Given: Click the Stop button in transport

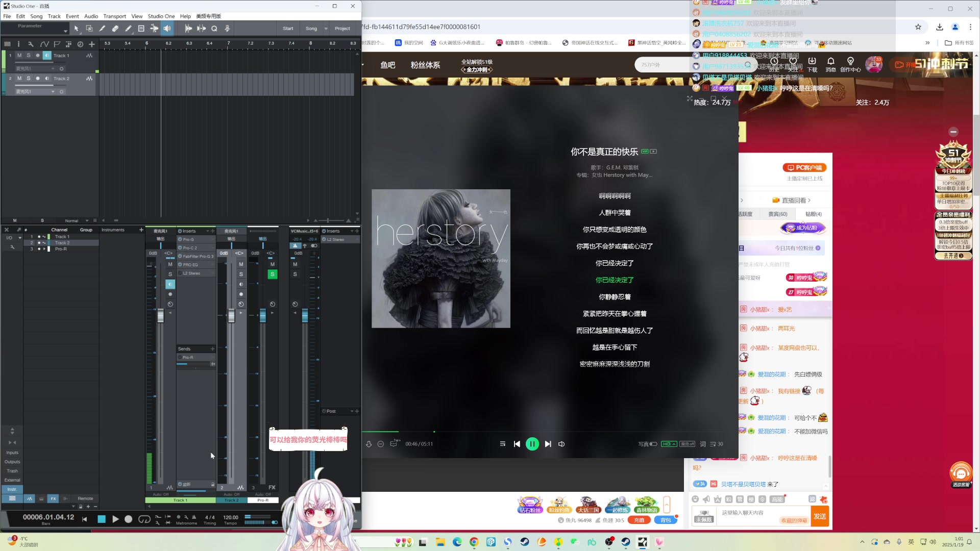Looking at the screenshot, I should 102,519.
